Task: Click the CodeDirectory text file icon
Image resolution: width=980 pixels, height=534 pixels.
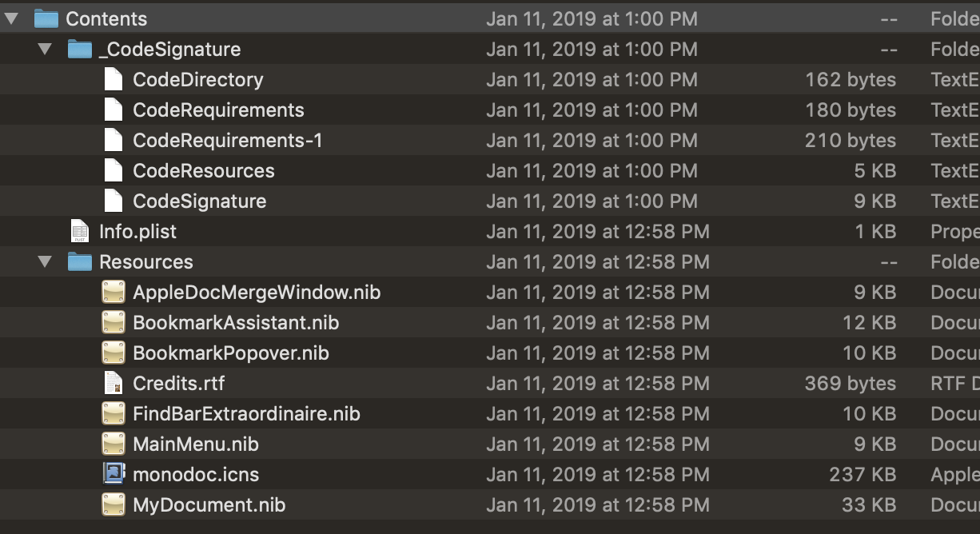Action: 114,79
